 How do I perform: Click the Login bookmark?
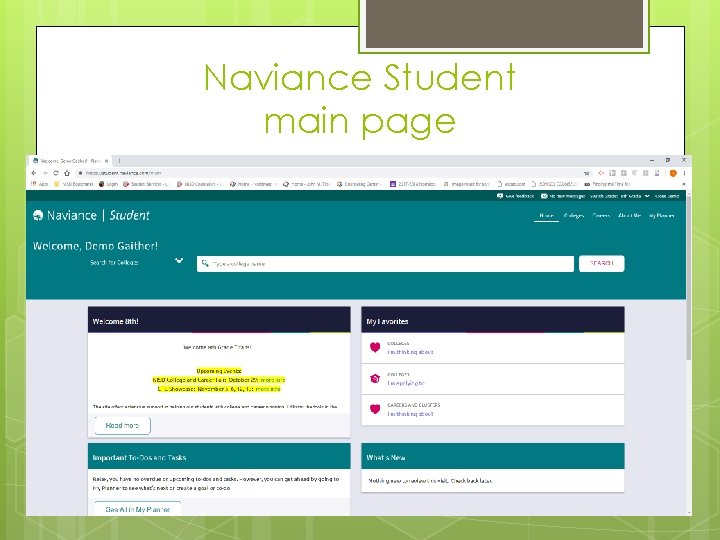[108, 184]
